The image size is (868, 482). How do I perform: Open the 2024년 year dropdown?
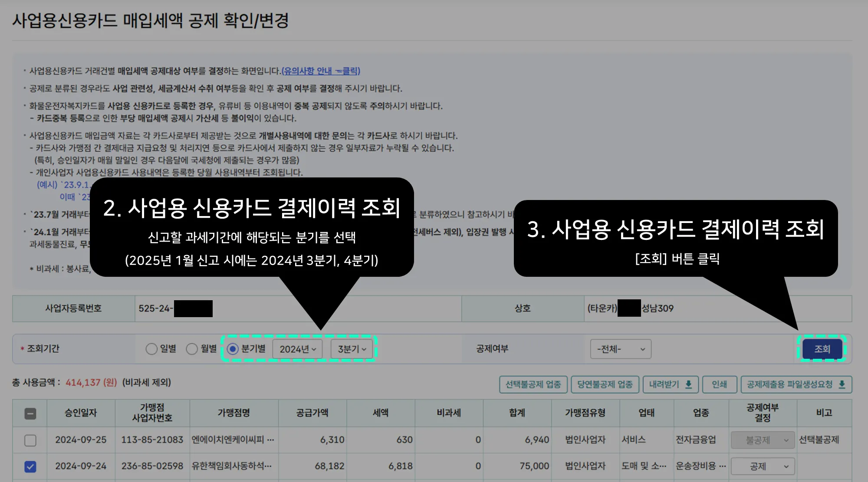pyautogui.click(x=298, y=349)
